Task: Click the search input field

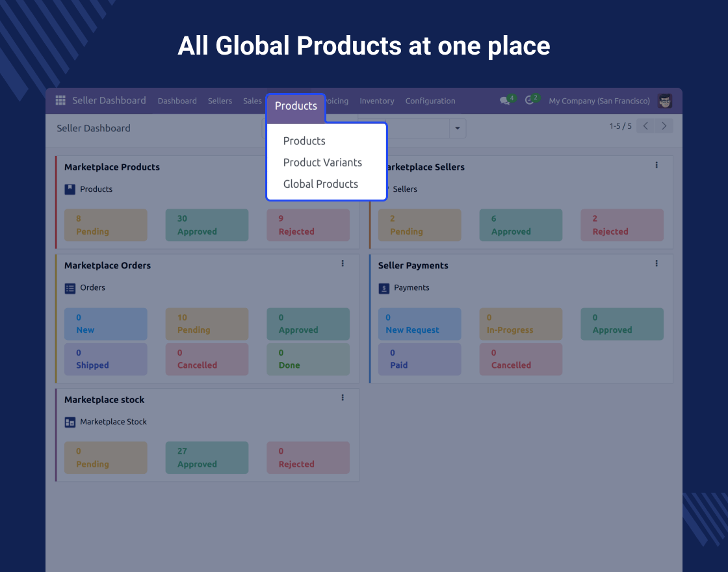Action: [x=418, y=128]
